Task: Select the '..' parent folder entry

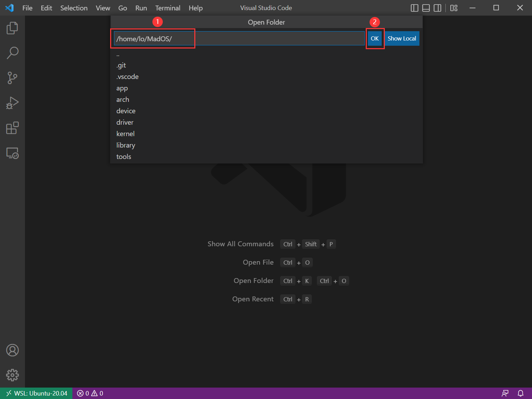Action: coord(266,55)
